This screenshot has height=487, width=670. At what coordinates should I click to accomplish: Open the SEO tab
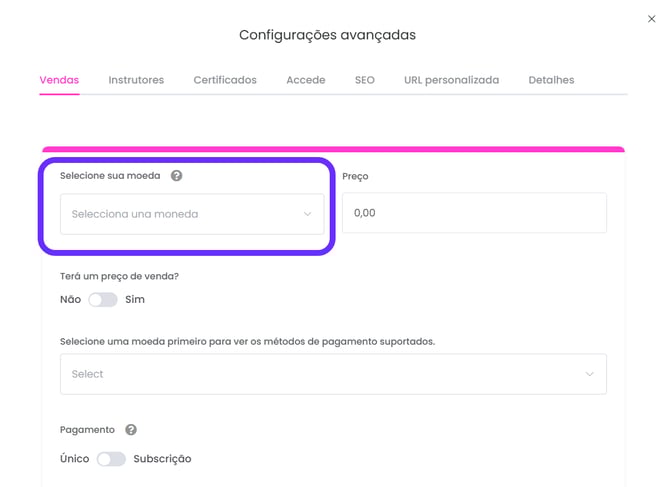(x=365, y=80)
